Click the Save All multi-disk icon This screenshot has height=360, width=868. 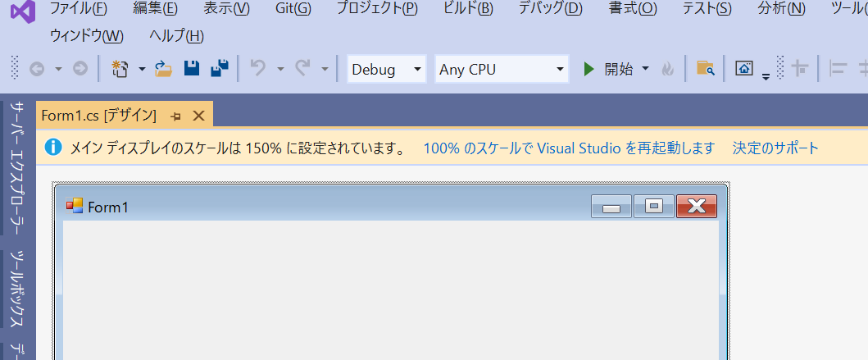[x=220, y=69]
